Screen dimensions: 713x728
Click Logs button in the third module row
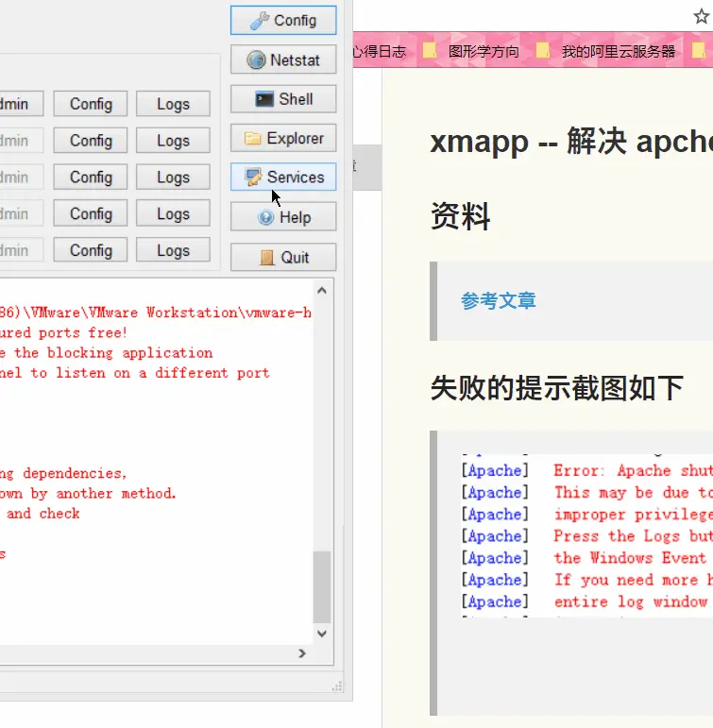click(173, 177)
